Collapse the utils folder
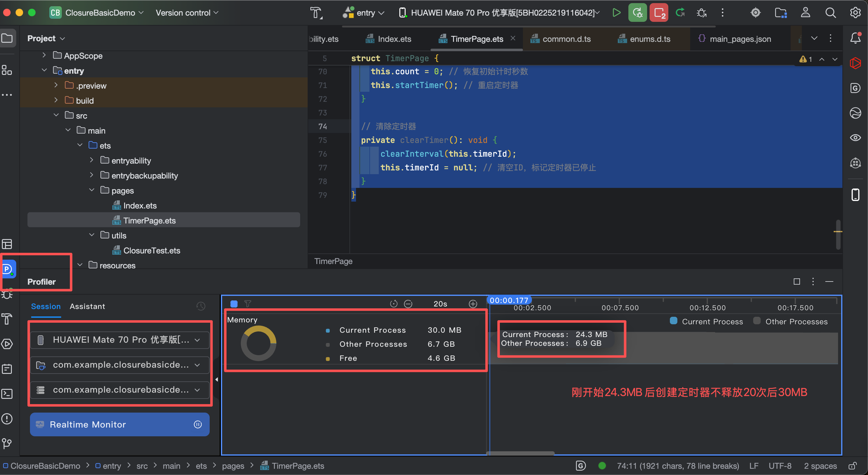This screenshot has height=475, width=868. coord(92,235)
